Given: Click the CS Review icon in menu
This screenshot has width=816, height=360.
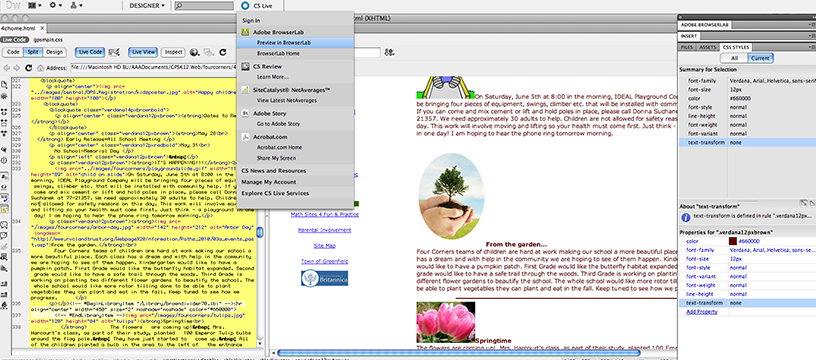Looking at the screenshot, I should point(245,67).
